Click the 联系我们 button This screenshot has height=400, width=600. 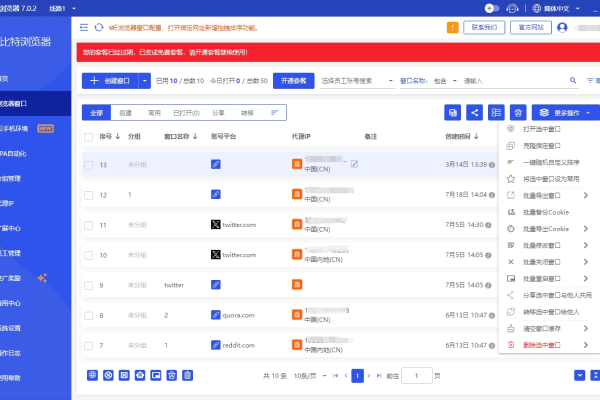coord(484,28)
